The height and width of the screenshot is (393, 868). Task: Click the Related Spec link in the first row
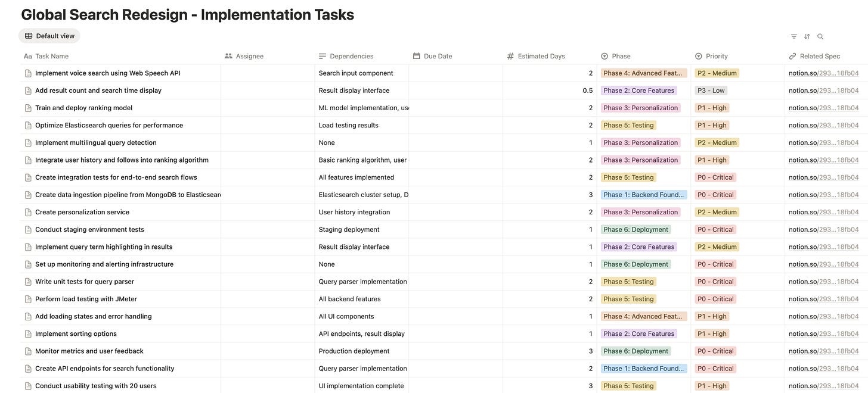[823, 73]
